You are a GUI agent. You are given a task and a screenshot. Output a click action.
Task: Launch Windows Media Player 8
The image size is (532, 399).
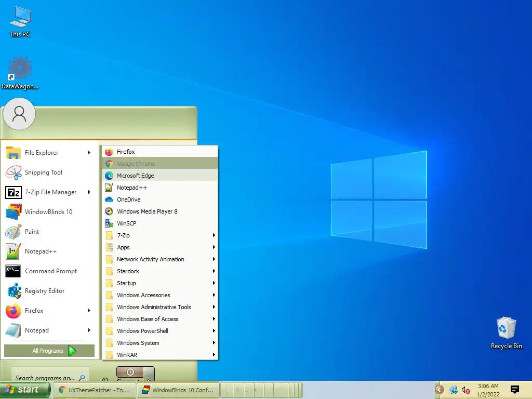point(160,211)
